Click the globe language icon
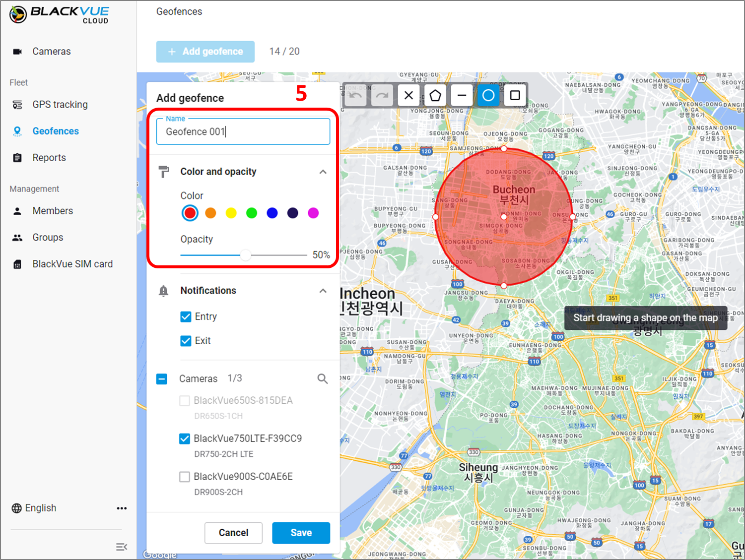This screenshot has width=745, height=560. tap(17, 508)
